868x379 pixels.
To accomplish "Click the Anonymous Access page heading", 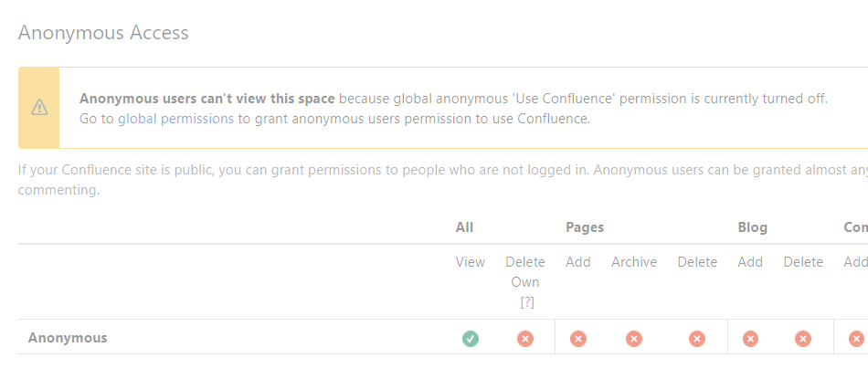I will (103, 33).
